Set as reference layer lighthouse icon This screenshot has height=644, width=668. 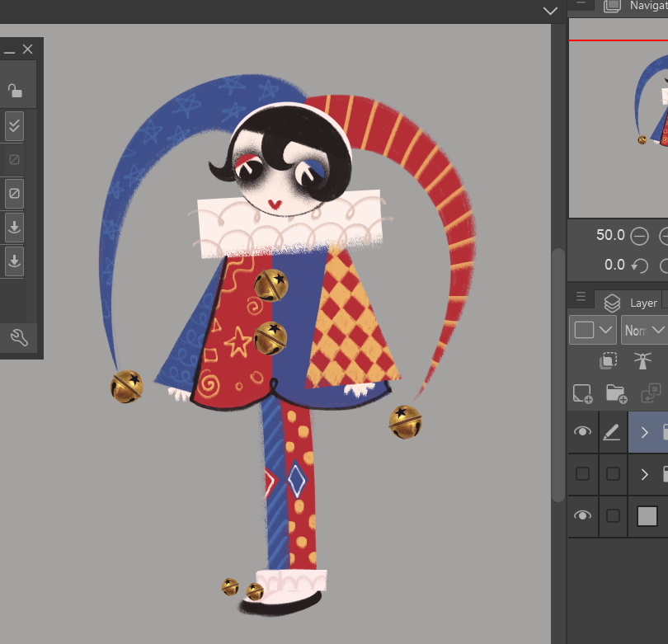(642, 360)
